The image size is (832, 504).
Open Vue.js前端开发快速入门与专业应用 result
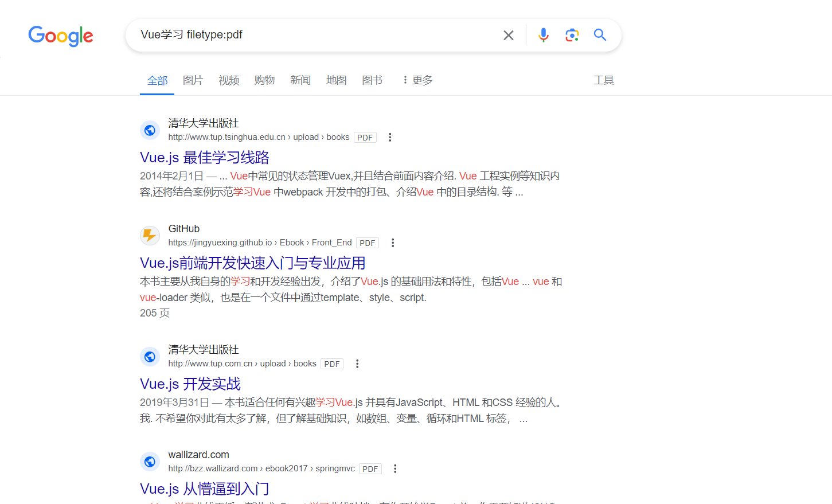(x=253, y=263)
